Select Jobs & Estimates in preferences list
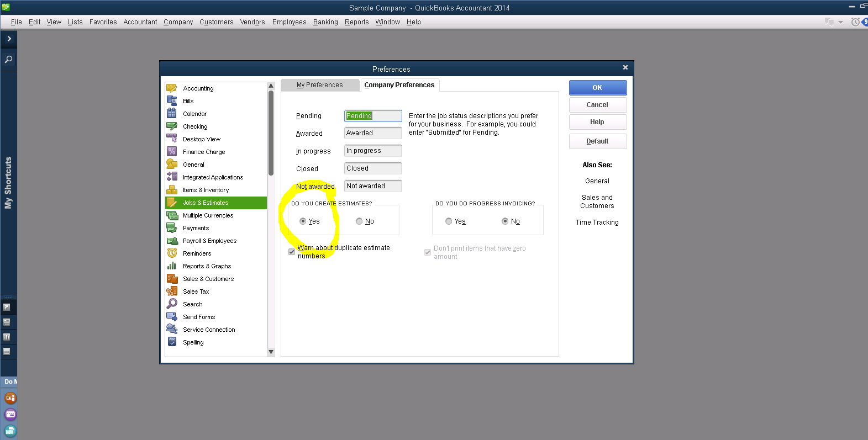This screenshot has width=868, height=440. tap(216, 203)
